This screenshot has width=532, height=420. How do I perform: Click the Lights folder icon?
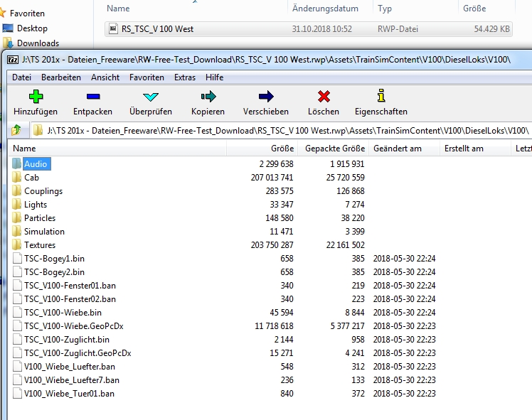pos(16,205)
